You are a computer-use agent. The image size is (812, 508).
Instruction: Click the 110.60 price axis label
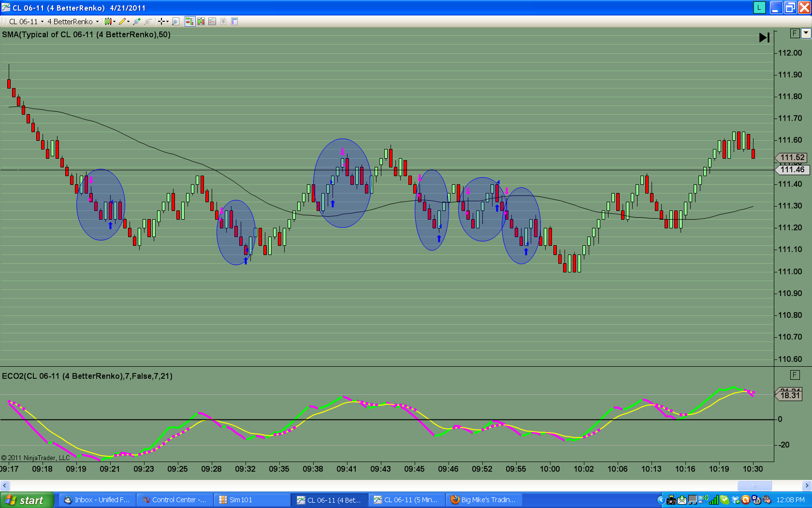pyautogui.click(x=790, y=359)
